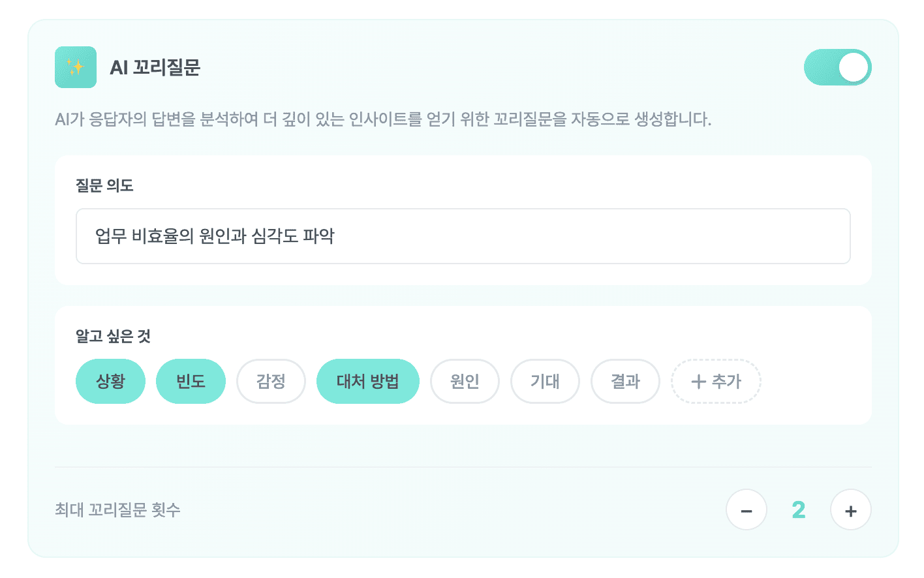Select the 원인 chip under 알고 싶은 것
This screenshot has width=924, height=578.
coord(465,382)
